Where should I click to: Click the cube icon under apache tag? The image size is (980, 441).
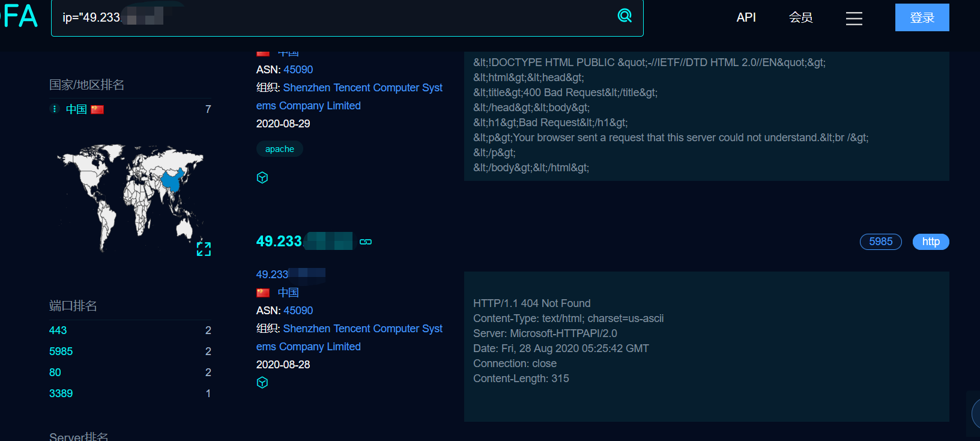[x=262, y=177]
